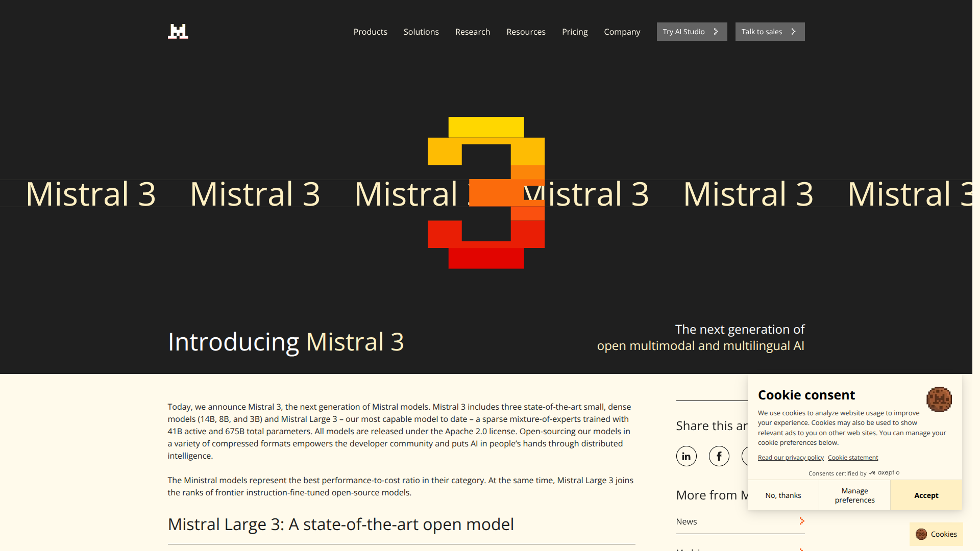The image size is (980, 551).
Task: Open the Products dropdown menu
Action: [x=370, y=32]
